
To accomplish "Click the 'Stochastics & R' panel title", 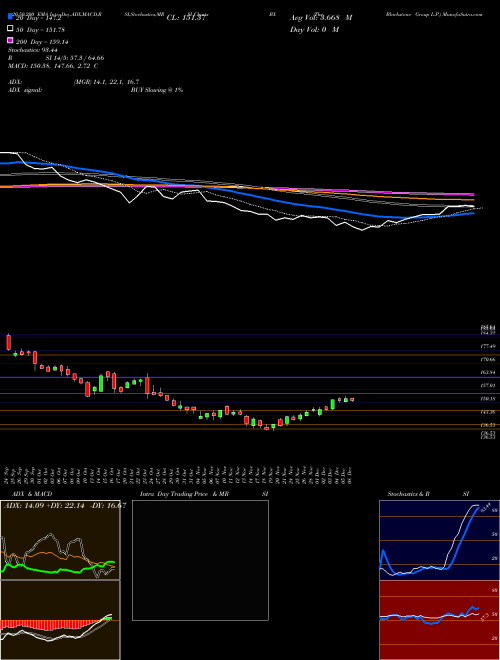I will (408, 494).
